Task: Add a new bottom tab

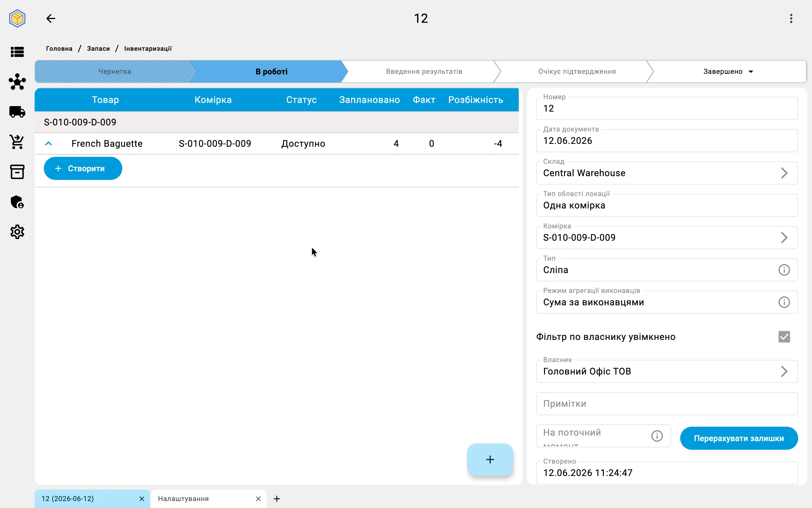Action: [277, 498]
